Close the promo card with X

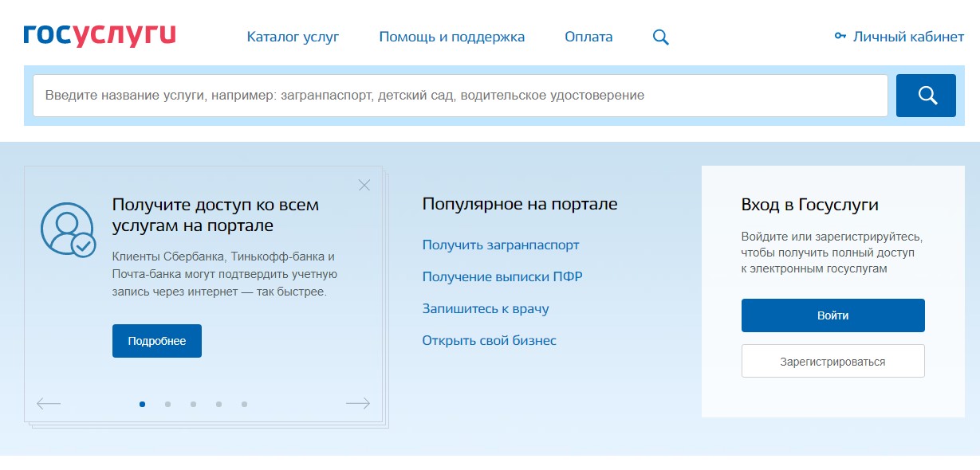click(364, 185)
